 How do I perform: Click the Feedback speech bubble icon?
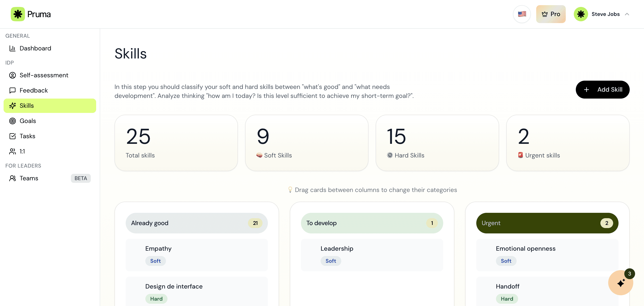tap(13, 91)
